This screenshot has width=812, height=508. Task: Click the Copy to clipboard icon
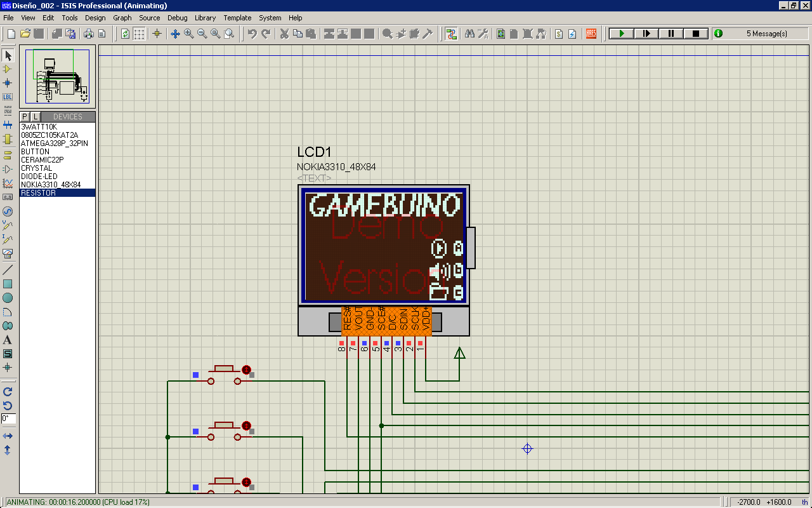(x=297, y=34)
